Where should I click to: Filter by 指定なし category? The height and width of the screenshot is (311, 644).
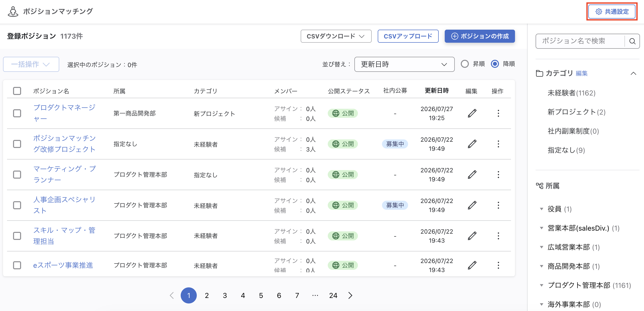pos(566,150)
